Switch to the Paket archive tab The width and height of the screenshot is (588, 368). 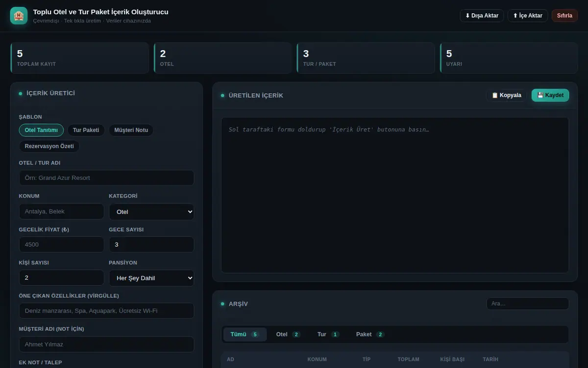(370, 334)
